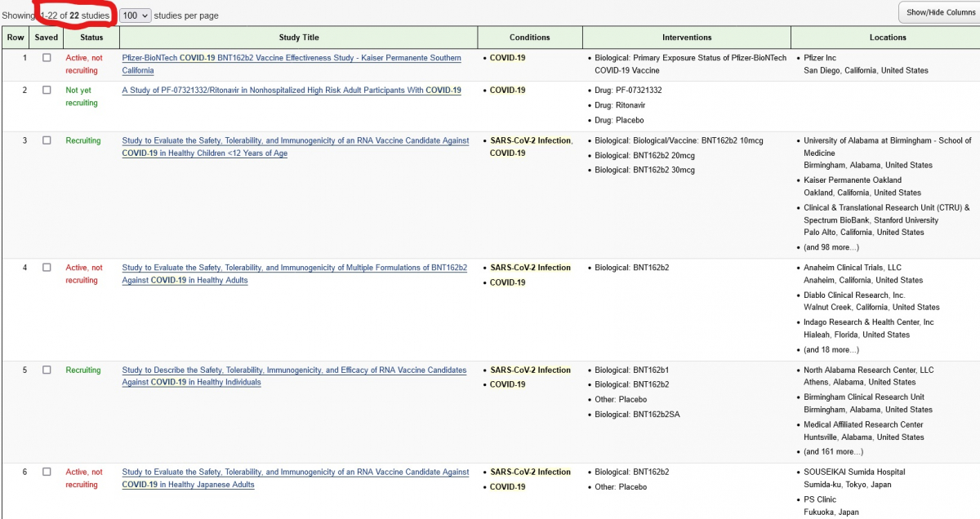Sort by the Status column header
This screenshot has height=519, width=980.
pyautogui.click(x=91, y=38)
